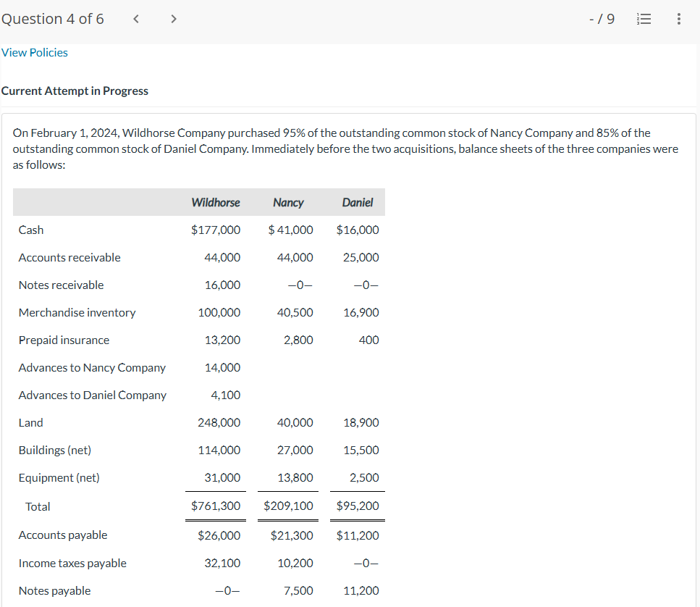
Task: Open the View Policies link
Action: tap(34, 53)
